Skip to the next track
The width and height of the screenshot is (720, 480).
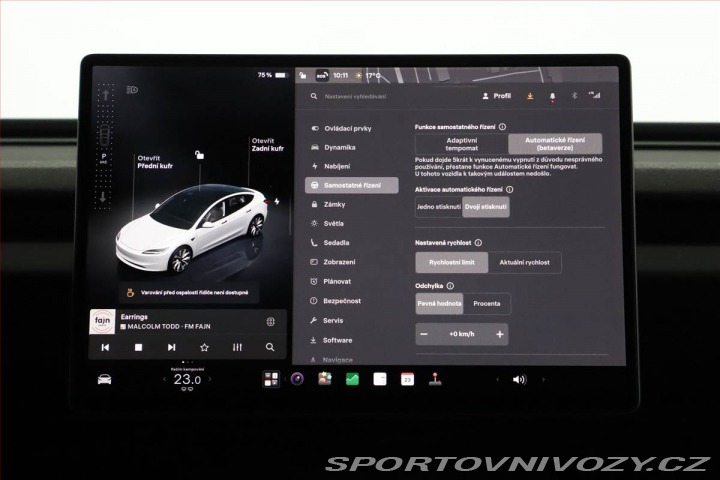(x=171, y=347)
